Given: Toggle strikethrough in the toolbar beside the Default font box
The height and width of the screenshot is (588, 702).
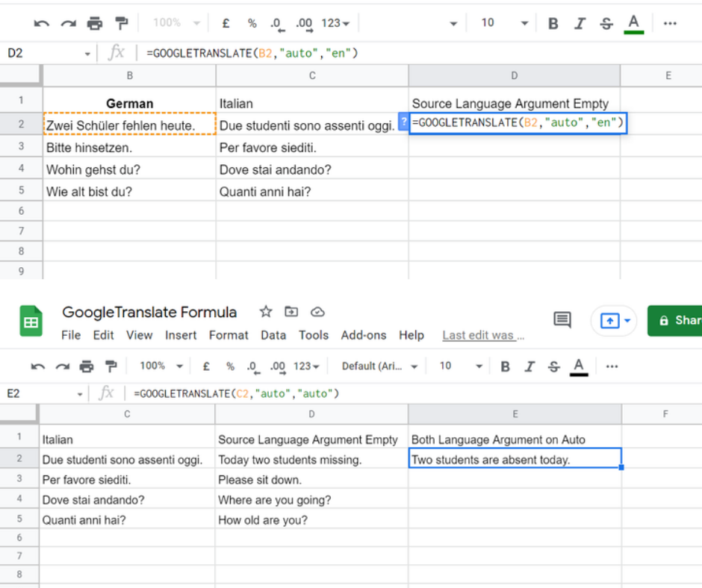Looking at the screenshot, I should (553, 366).
